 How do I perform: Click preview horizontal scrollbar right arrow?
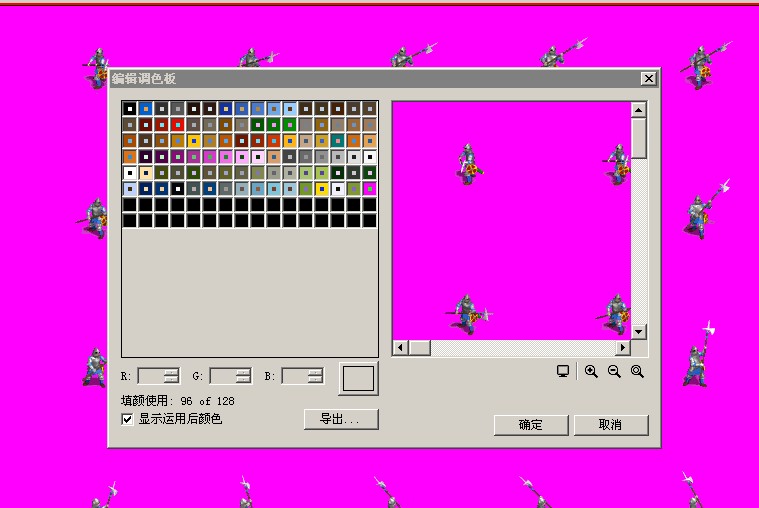point(622,348)
